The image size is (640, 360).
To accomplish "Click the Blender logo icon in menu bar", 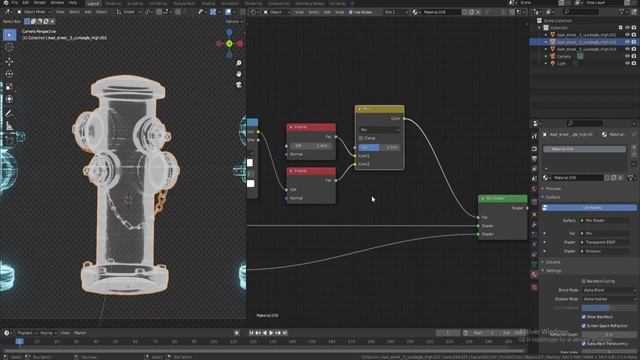I will click(x=6, y=3).
